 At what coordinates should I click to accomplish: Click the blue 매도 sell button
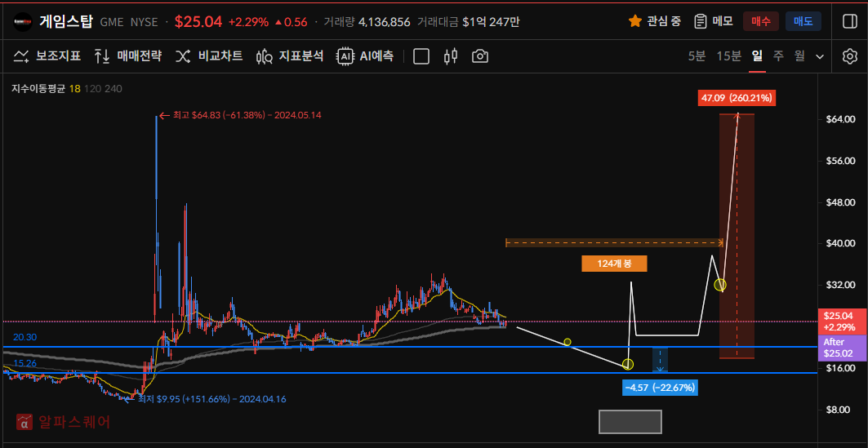[x=803, y=21]
